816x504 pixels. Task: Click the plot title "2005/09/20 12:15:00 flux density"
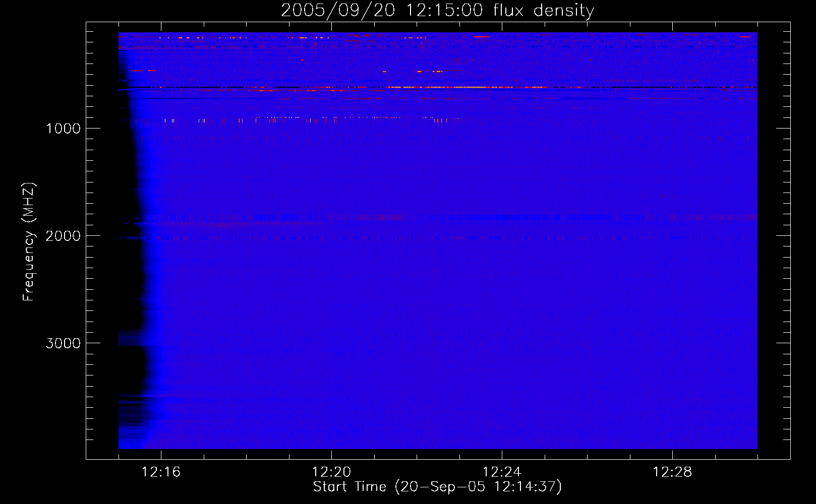coord(437,10)
